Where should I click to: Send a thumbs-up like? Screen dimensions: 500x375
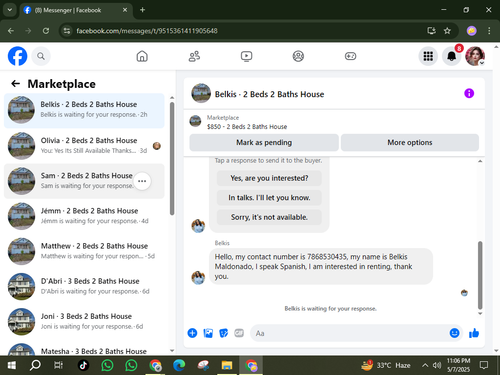[x=474, y=333]
